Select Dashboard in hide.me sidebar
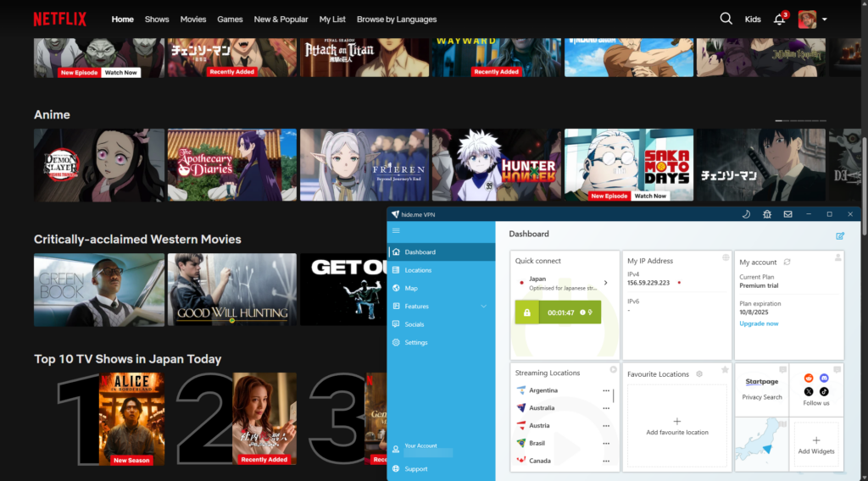Screen dimensions: 868x481 (x=441, y=252)
